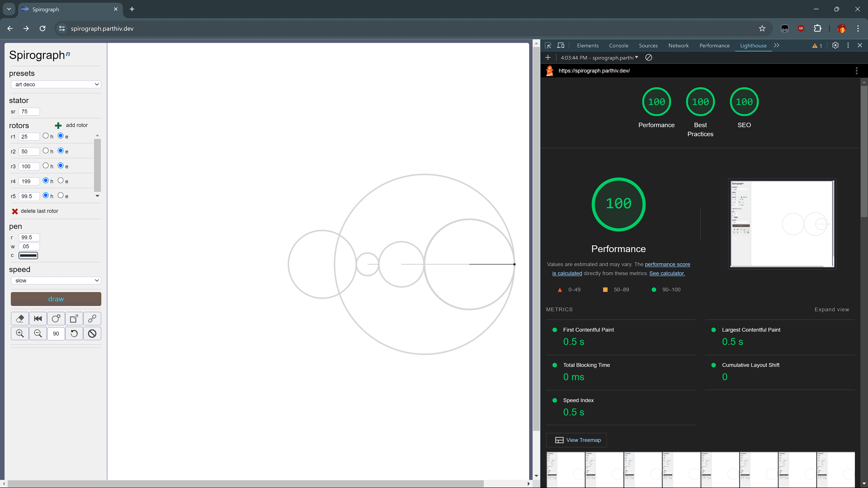
Task: Select h option for rotor r3
Action: pyautogui.click(x=46, y=165)
